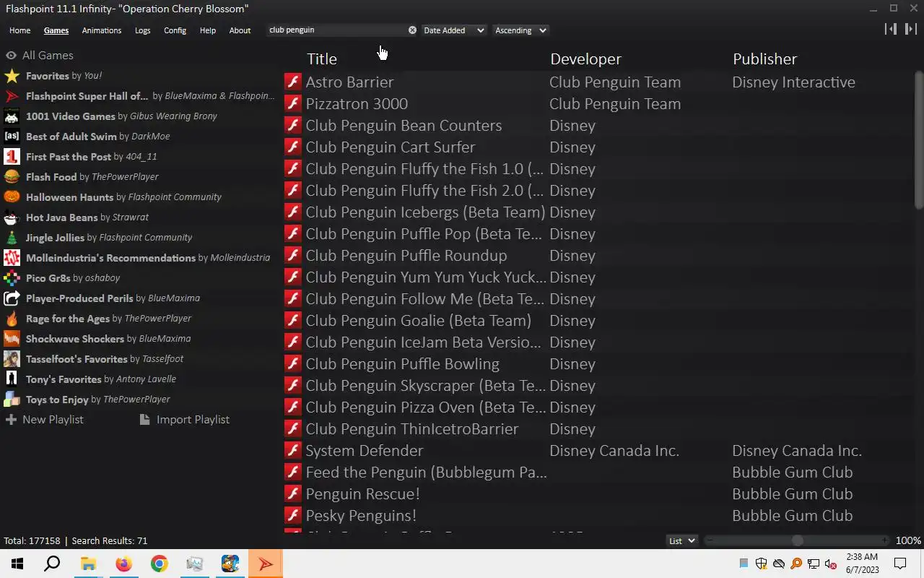Launch Google Chrome from taskbar

point(159,564)
